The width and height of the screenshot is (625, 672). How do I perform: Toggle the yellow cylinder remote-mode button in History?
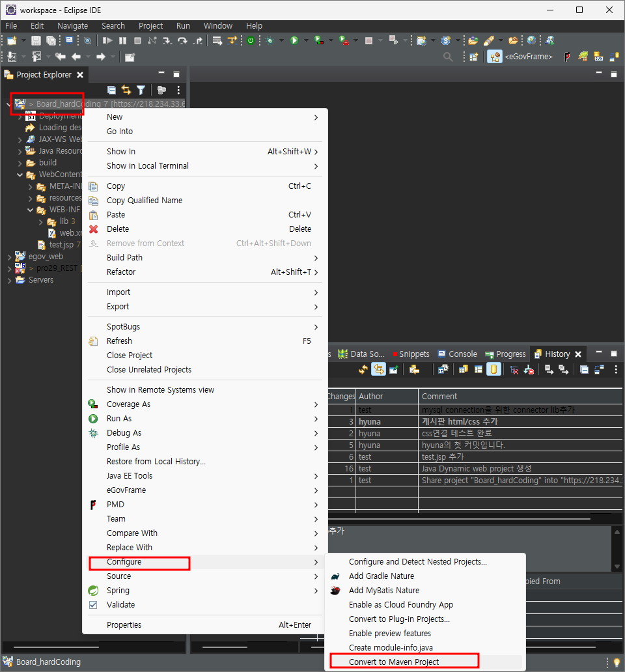point(493,369)
